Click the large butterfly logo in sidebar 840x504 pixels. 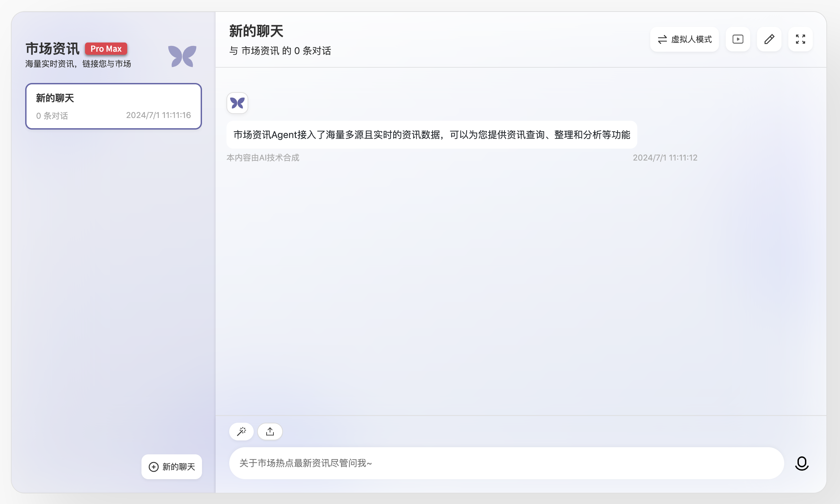(x=182, y=56)
